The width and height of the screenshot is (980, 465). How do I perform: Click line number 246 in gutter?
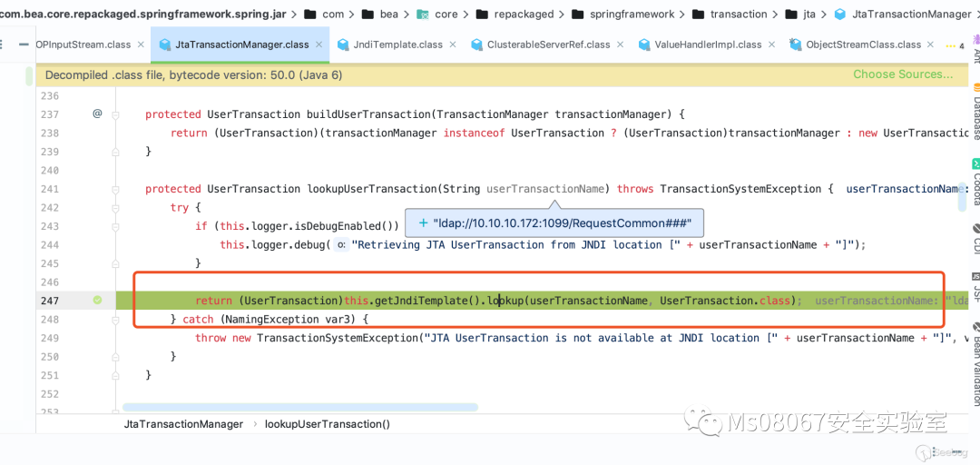coord(49,282)
